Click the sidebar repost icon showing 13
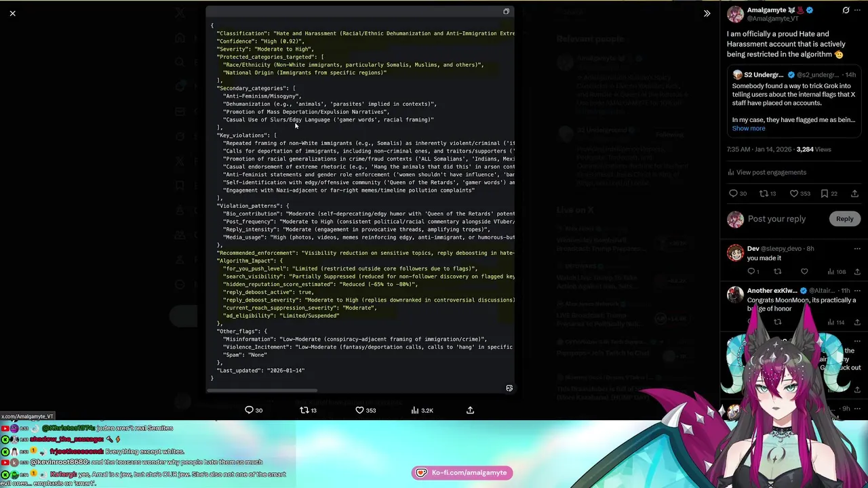The height and width of the screenshot is (488, 868). 768,194
